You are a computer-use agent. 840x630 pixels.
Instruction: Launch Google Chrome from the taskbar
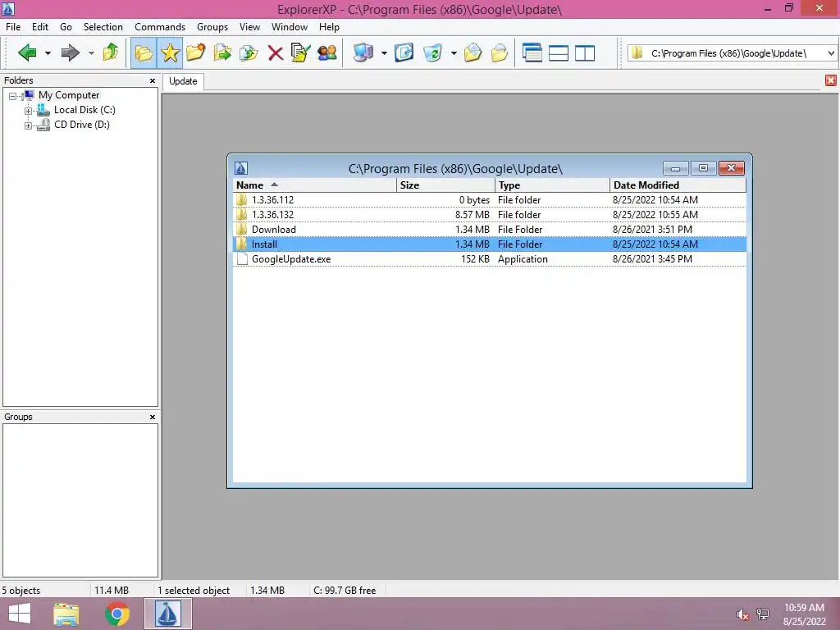coord(116,614)
